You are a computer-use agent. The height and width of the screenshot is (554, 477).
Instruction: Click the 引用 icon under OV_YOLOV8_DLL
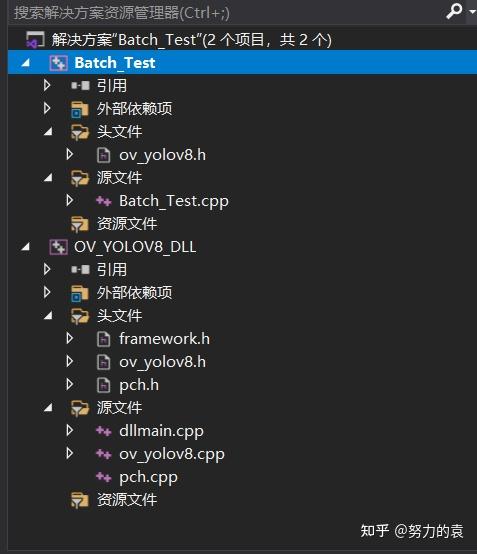pyautogui.click(x=80, y=270)
